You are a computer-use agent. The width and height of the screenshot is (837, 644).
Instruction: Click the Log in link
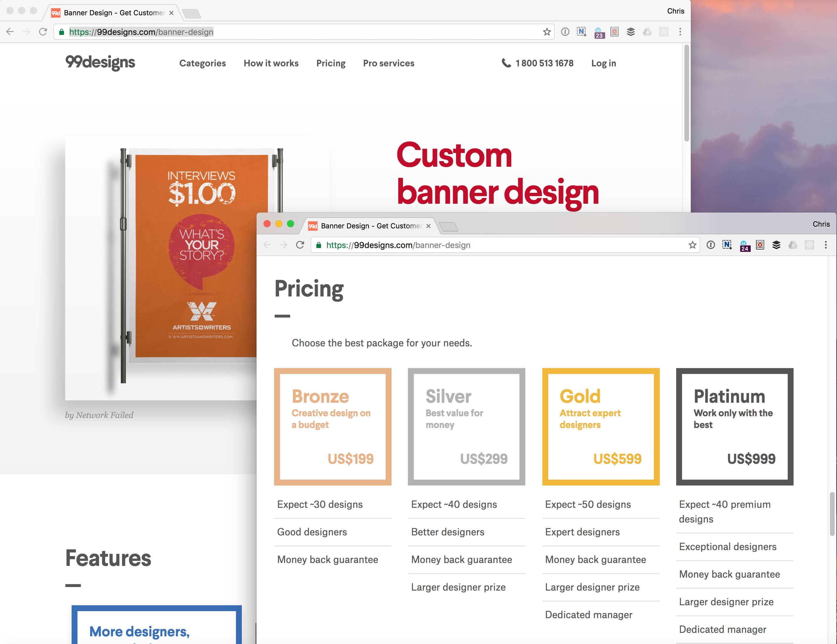tap(604, 63)
